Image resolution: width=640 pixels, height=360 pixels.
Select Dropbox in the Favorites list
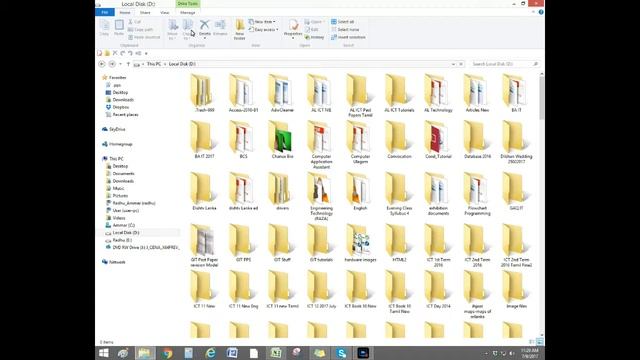pyautogui.click(x=120, y=107)
